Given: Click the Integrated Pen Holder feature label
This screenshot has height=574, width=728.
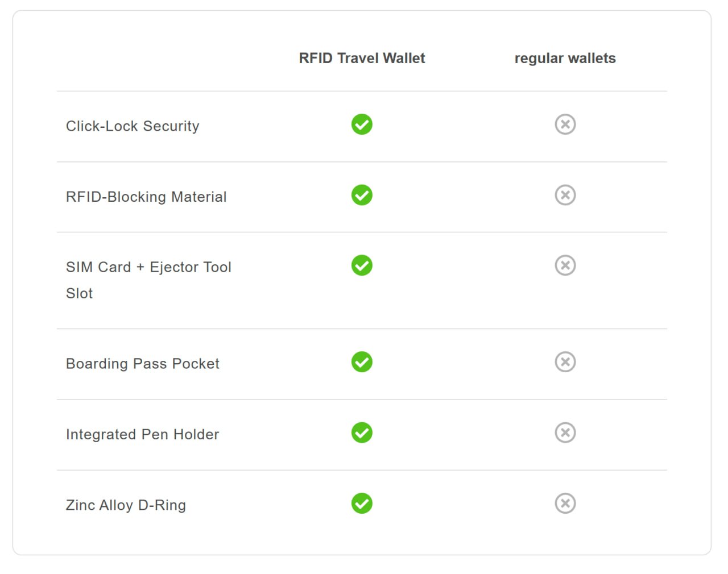Looking at the screenshot, I should coord(142,435).
